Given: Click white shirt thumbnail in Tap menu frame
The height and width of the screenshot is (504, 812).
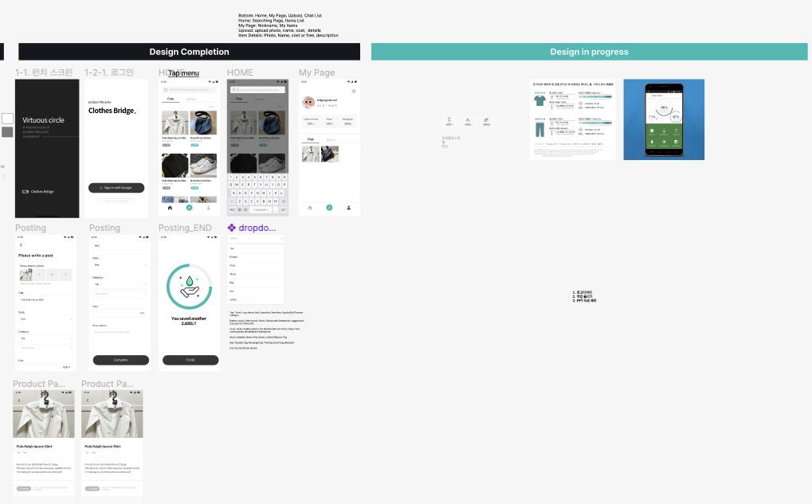Looking at the screenshot, I should pos(175,123).
